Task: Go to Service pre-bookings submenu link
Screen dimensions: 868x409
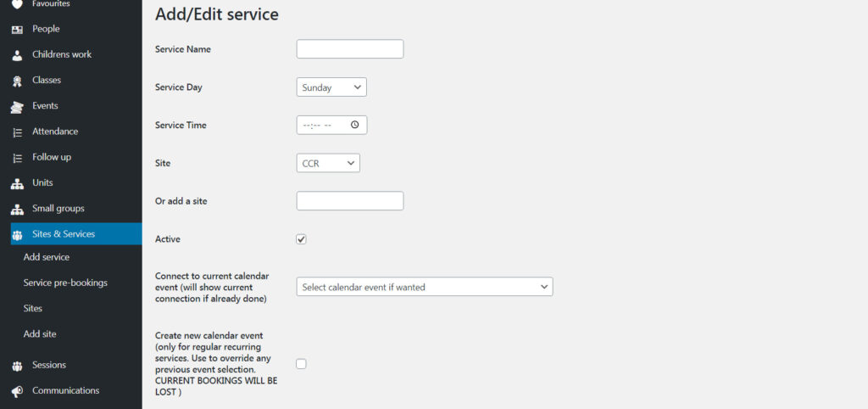Action: pyautogui.click(x=65, y=283)
